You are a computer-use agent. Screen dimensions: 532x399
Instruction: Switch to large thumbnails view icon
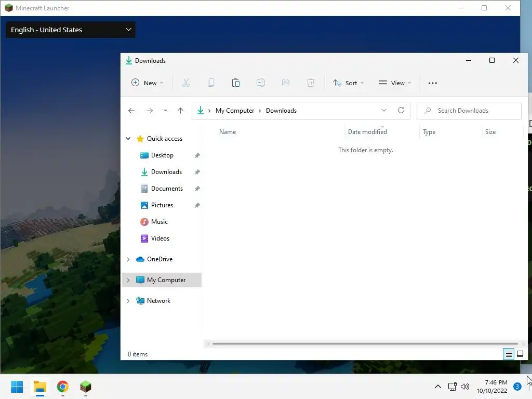pos(520,354)
